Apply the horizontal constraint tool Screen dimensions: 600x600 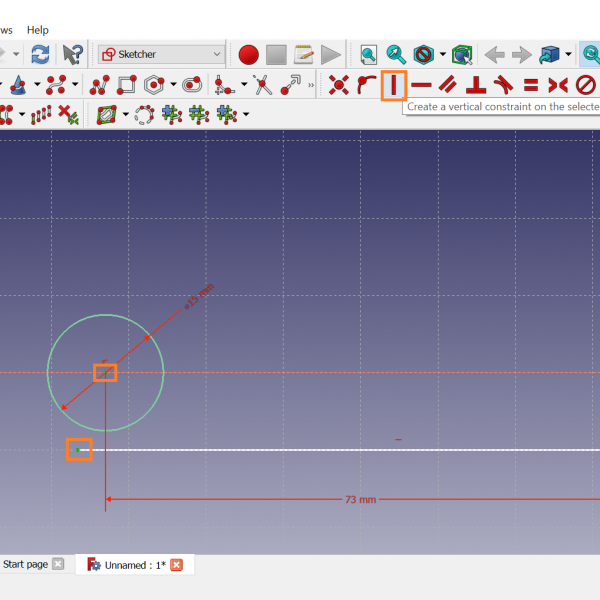click(x=422, y=85)
